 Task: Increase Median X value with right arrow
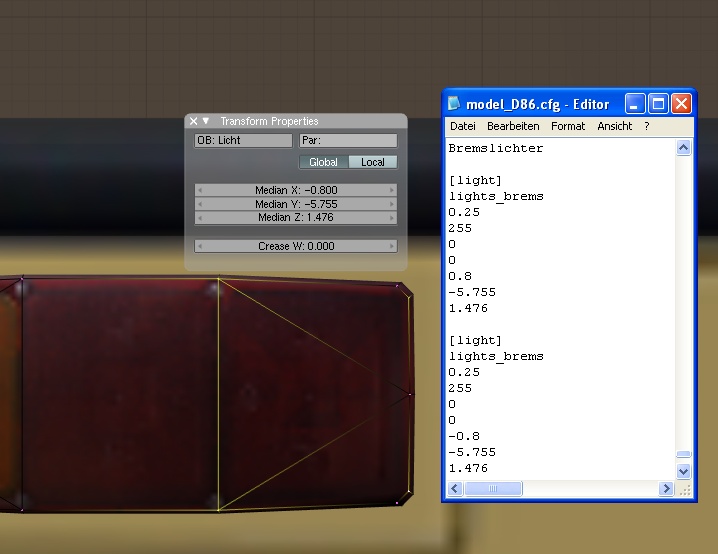point(392,190)
